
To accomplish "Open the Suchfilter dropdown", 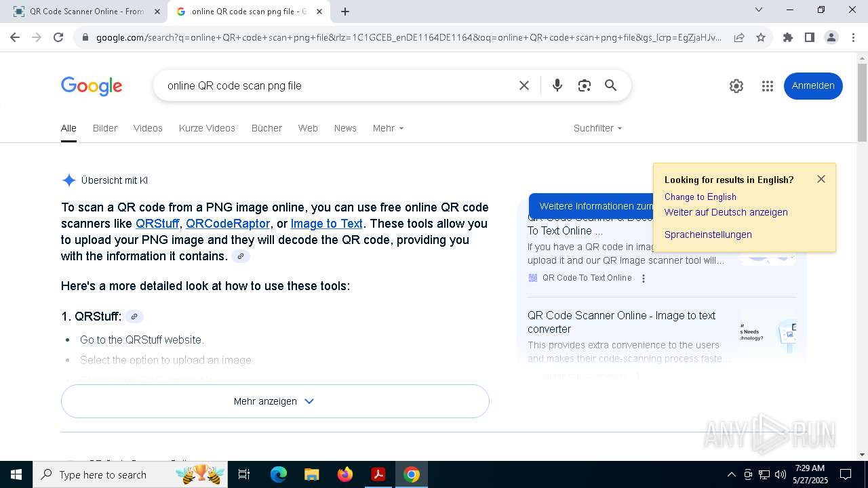I will click(597, 128).
